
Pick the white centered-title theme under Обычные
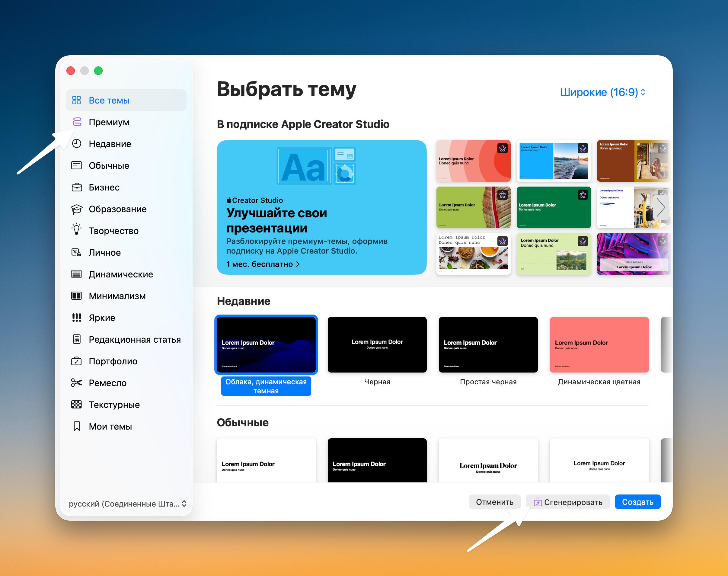(x=599, y=460)
